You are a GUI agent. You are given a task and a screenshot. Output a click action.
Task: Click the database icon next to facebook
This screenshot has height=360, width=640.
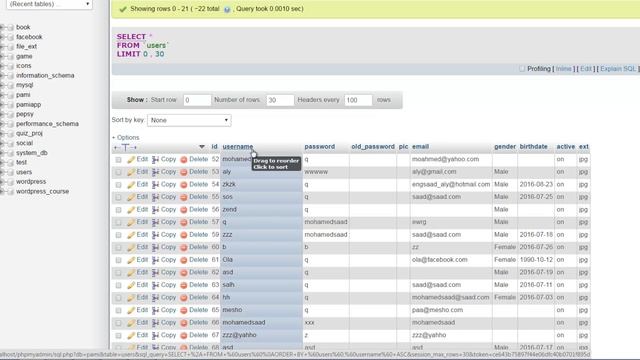pyautogui.click(x=11, y=37)
